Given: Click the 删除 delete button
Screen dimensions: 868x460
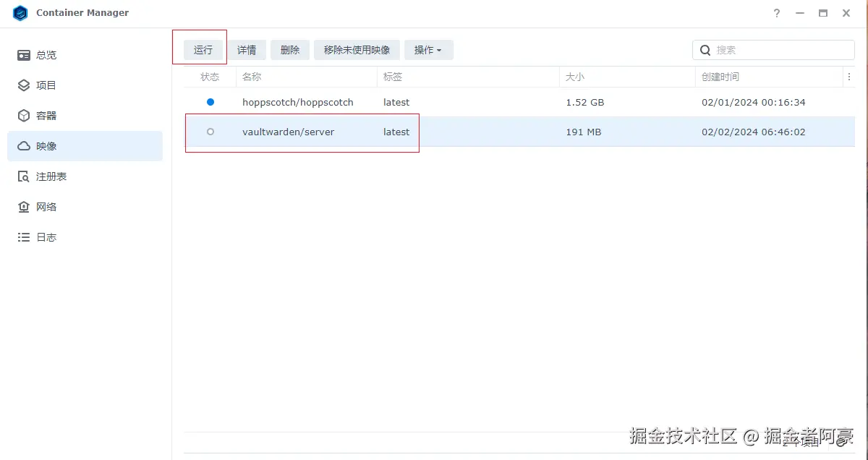Looking at the screenshot, I should (290, 50).
